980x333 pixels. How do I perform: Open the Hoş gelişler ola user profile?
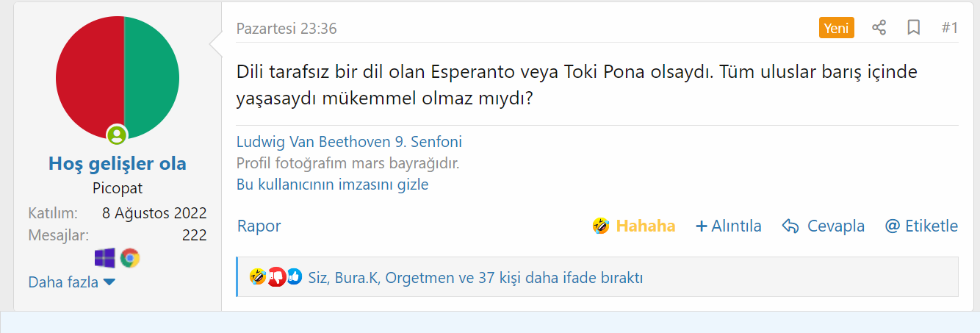(118, 163)
